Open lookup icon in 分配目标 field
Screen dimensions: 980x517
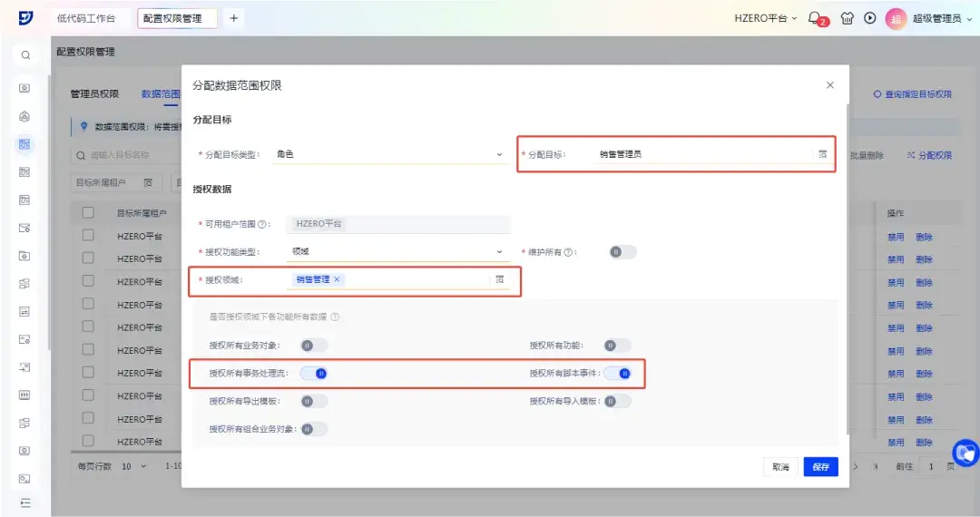(x=822, y=154)
